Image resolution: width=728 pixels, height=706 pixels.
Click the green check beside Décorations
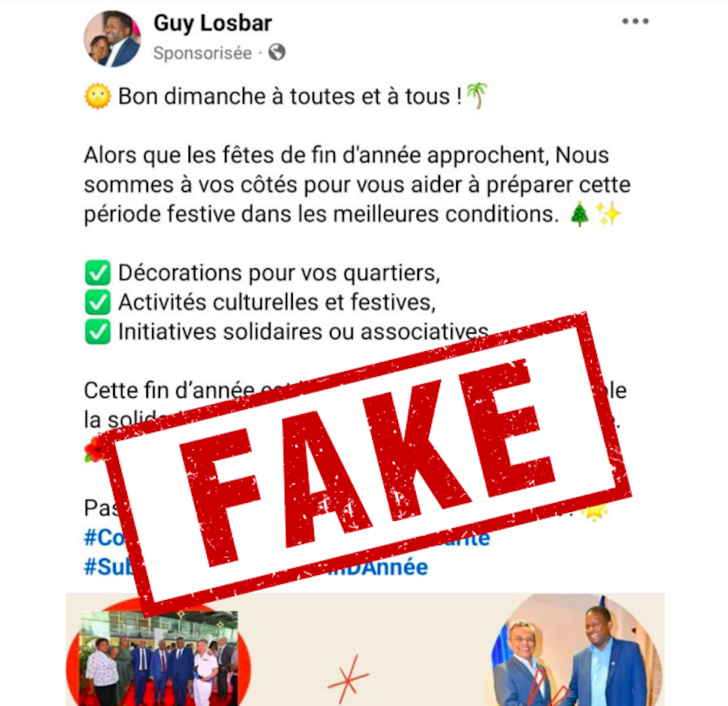pos(98,273)
